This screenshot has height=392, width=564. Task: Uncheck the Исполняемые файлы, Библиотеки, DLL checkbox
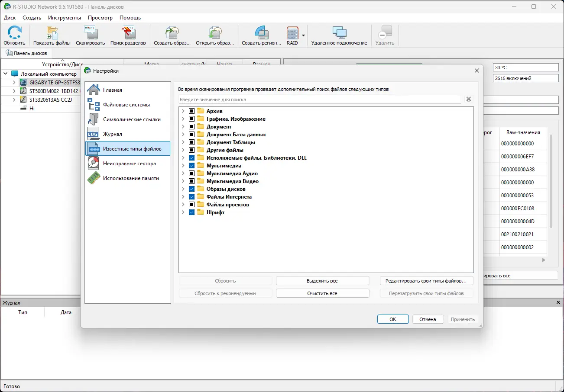pos(191,157)
